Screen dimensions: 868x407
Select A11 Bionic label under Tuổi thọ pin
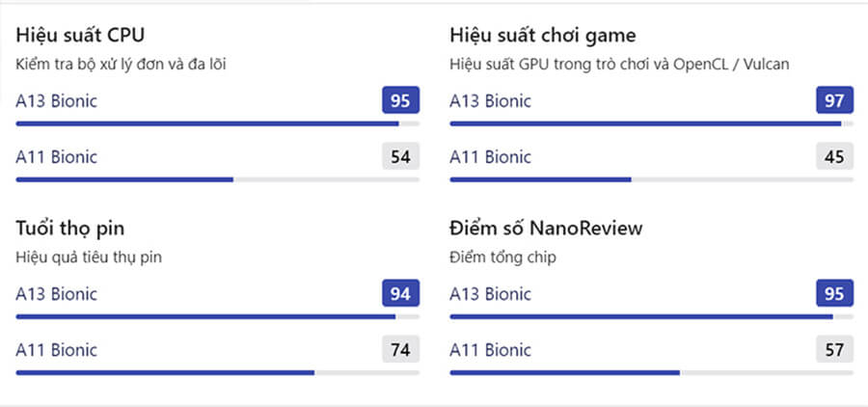(56, 349)
